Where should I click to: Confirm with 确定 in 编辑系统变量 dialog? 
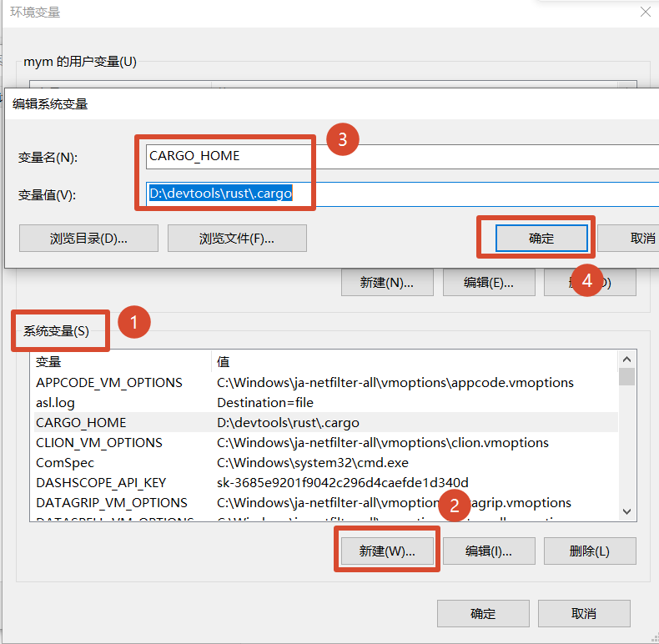coord(541,239)
